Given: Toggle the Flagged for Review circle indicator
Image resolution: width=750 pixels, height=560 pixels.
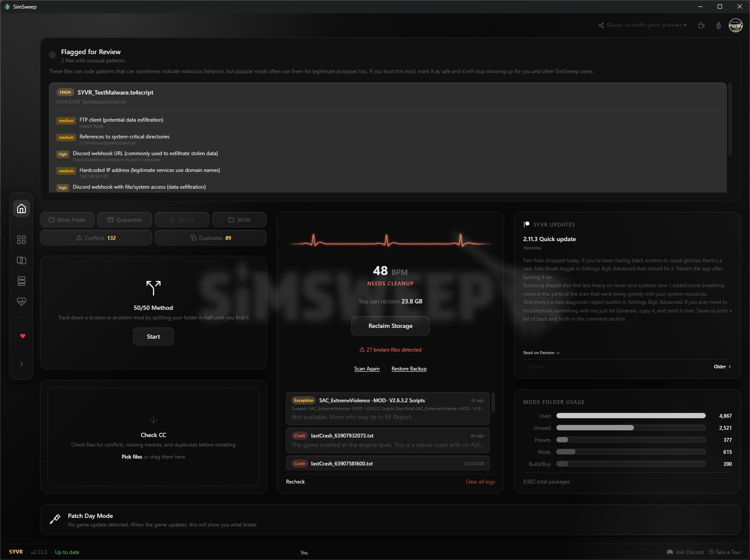Looking at the screenshot, I should (52, 55).
